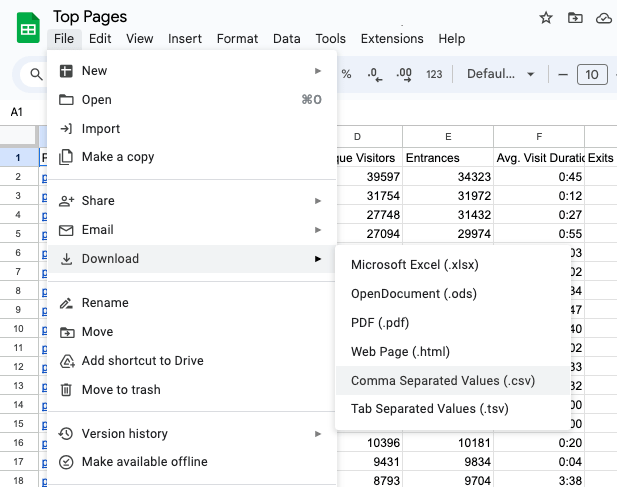This screenshot has width=617, height=487.
Task: Open the Default font dropdown
Action: pos(500,75)
